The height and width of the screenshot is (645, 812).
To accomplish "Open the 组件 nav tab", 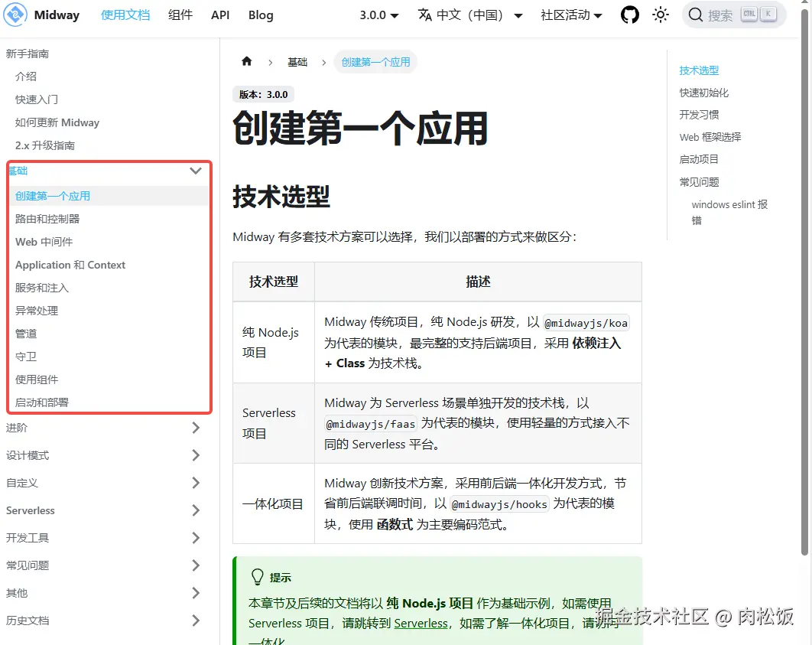I will (x=180, y=15).
